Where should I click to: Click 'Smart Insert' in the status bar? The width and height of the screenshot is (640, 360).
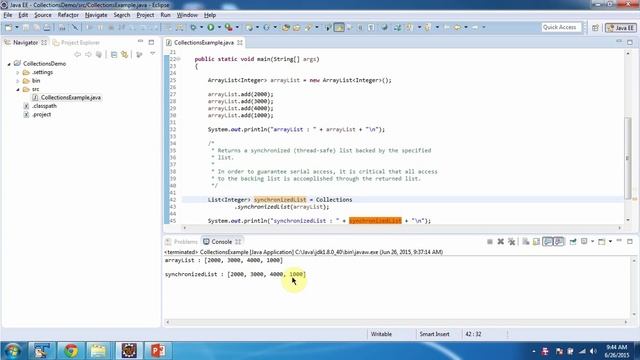point(434,334)
